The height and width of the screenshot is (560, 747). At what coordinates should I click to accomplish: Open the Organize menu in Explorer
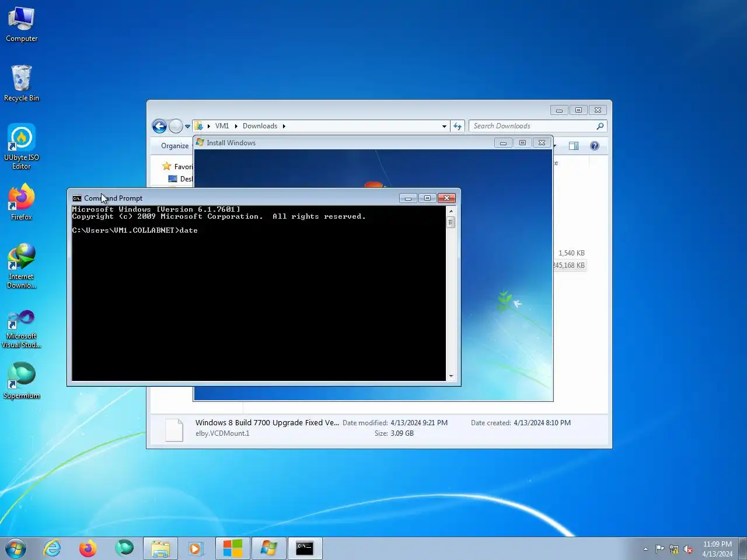click(x=174, y=146)
